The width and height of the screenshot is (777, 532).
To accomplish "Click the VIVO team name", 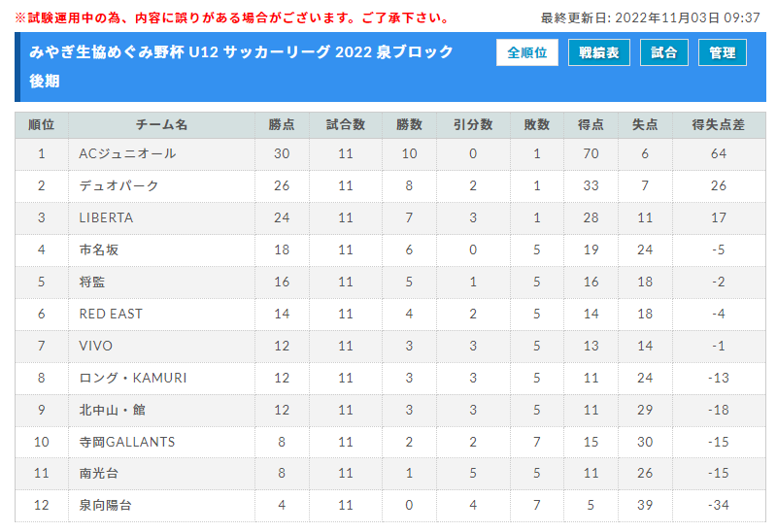I will [x=95, y=346].
